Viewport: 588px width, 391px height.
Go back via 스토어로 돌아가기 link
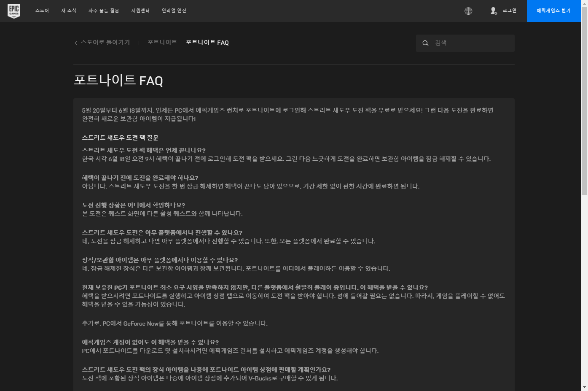pyautogui.click(x=105, y=43)
